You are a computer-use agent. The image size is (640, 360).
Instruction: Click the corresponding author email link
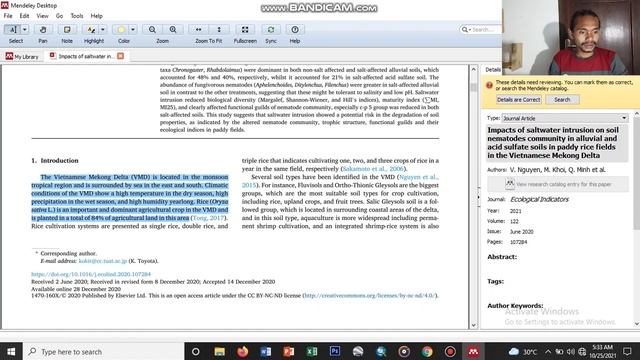103,261
